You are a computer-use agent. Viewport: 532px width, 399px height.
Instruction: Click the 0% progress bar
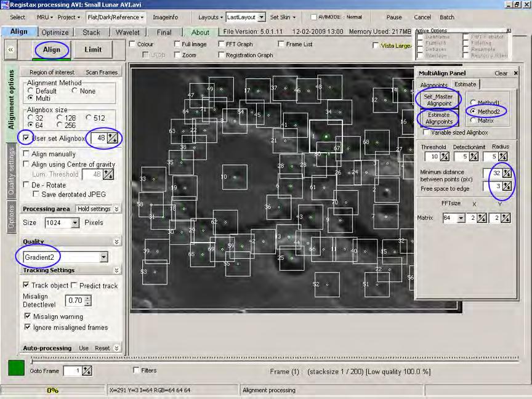(52, 390)
